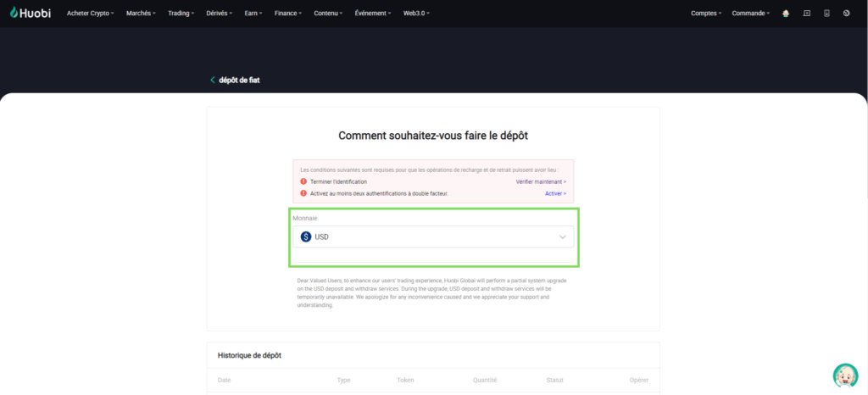Click the chevron arrow in the Monnaie selector
Screen dimensions: 868x395
tap(563, 236)
